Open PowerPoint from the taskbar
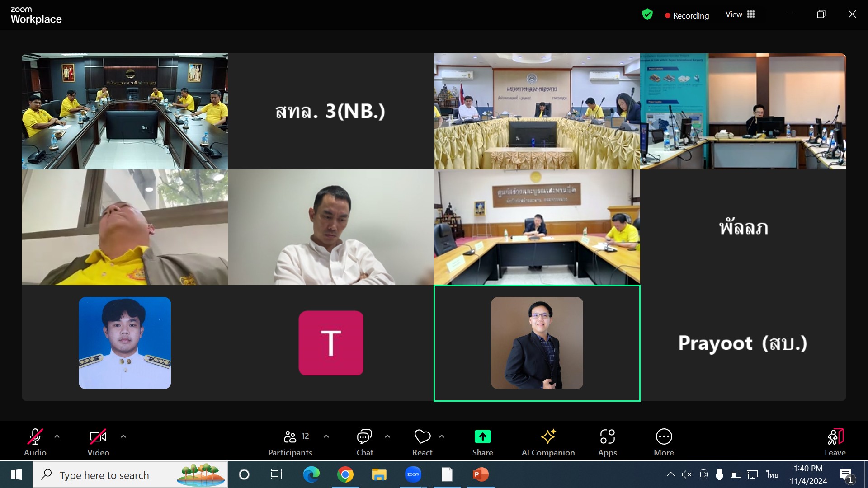Image resolution: width=868 pixels, height=488 pixels. click(481, 474)
